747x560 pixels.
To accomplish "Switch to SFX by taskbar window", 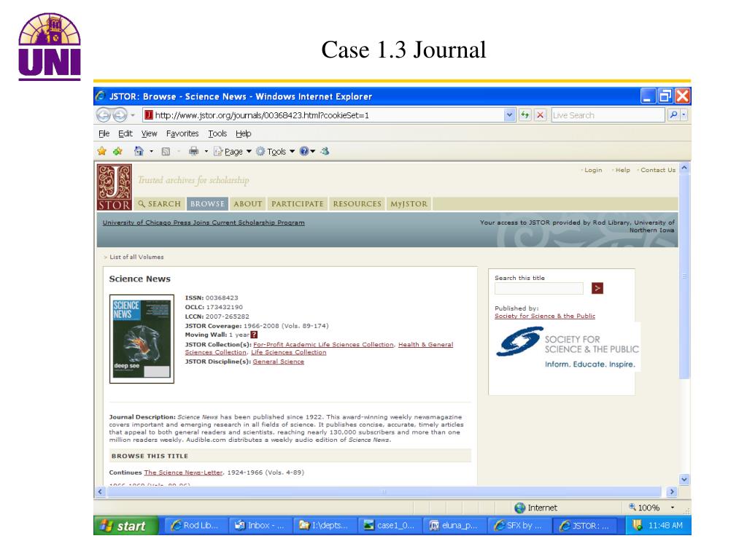I will [x=519, y=526].
